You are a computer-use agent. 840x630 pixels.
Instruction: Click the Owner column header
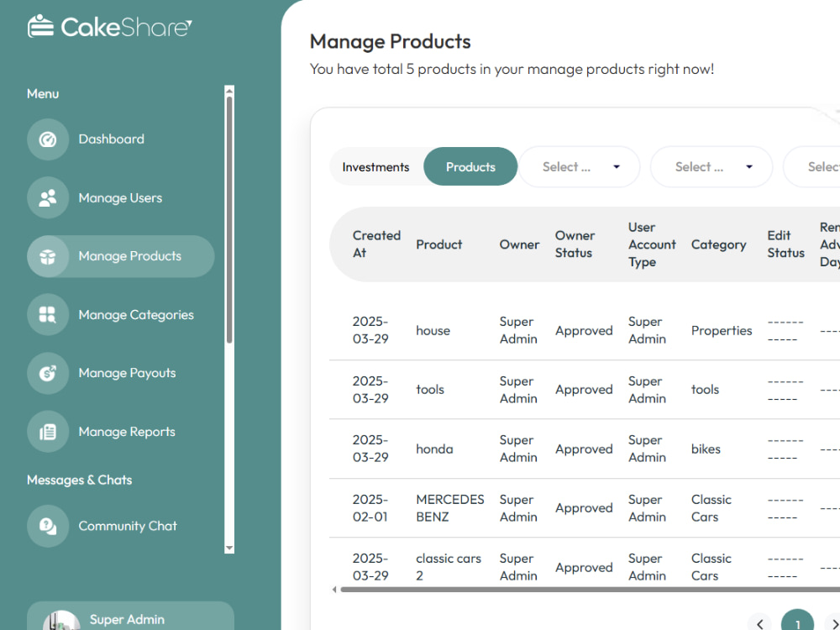(x=519, y=244)
